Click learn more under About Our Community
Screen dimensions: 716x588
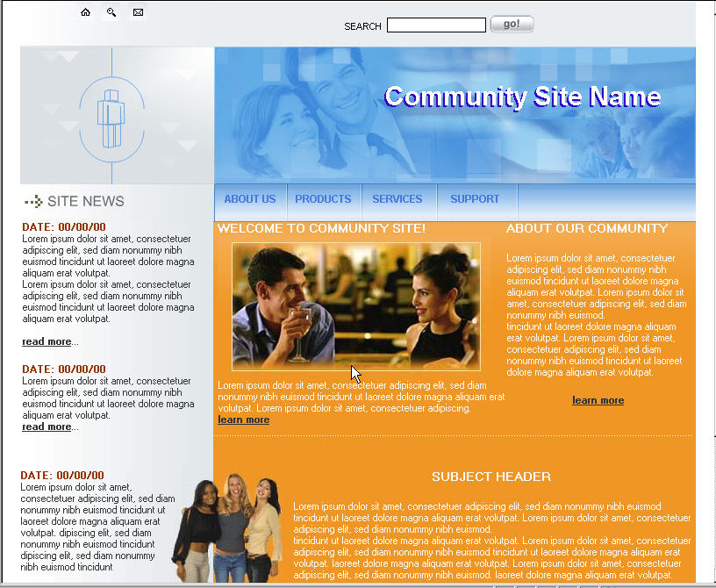coord(598,400)
